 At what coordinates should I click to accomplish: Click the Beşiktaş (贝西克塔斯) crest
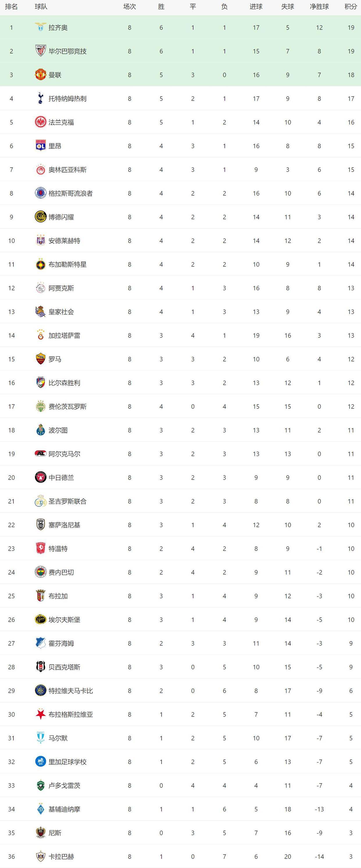tap(40, 667)
